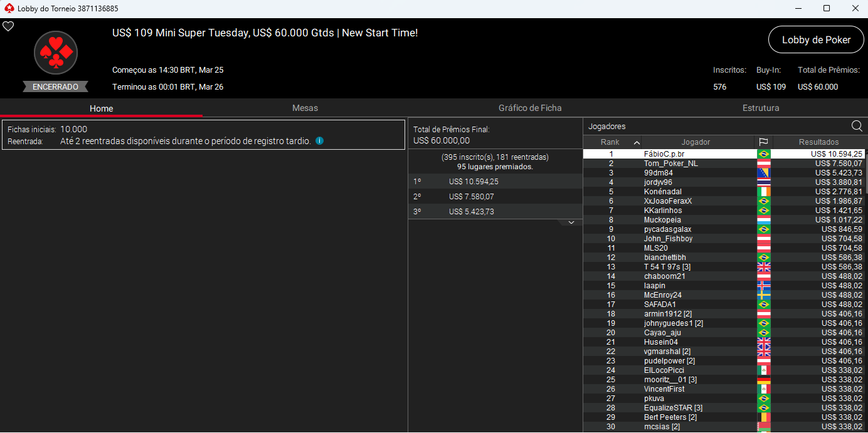Click the flag beside Muckopeia
This screenshot has height=433, width=868.
click(x=764, y=220)
